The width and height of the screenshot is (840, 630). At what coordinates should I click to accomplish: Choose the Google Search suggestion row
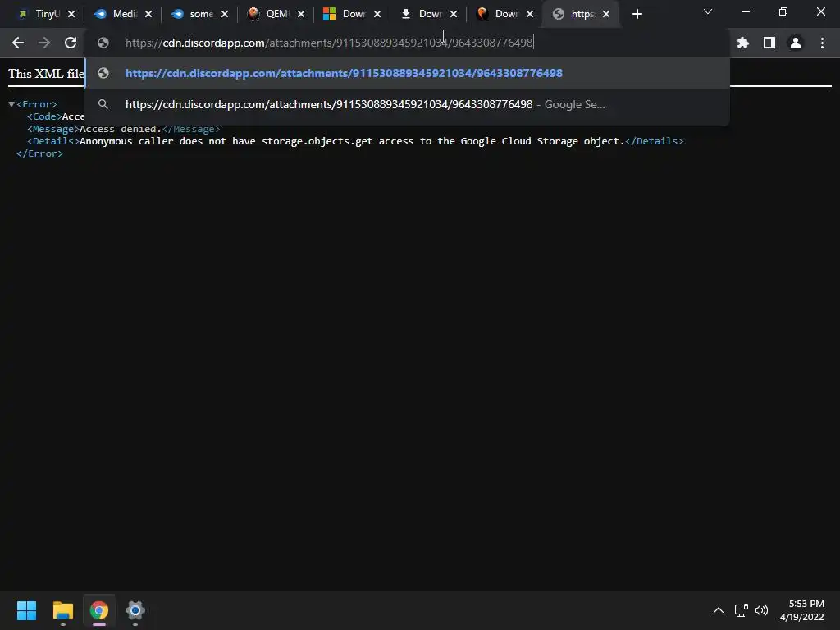click(x=407, y=104)
